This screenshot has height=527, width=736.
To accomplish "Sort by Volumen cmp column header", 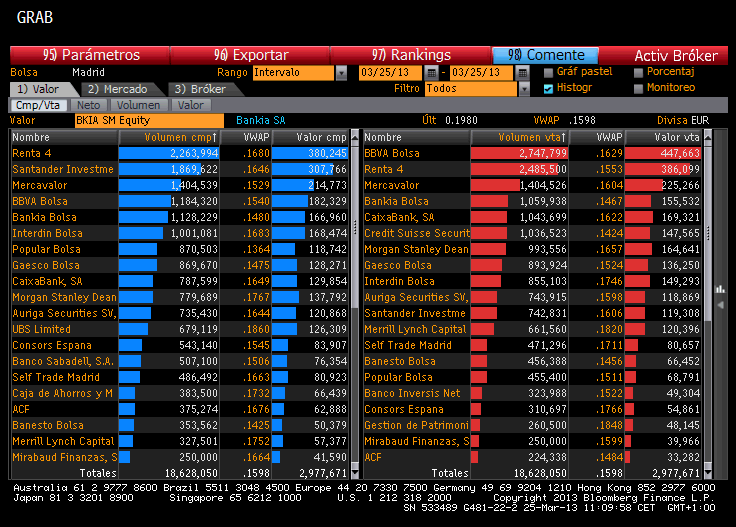I will click(169, 137).
